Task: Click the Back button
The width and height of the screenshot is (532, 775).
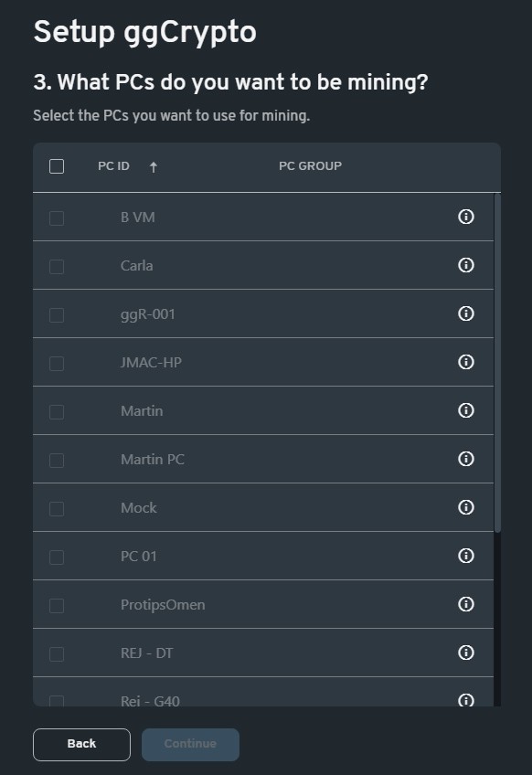Action: [x=81, y=744]
